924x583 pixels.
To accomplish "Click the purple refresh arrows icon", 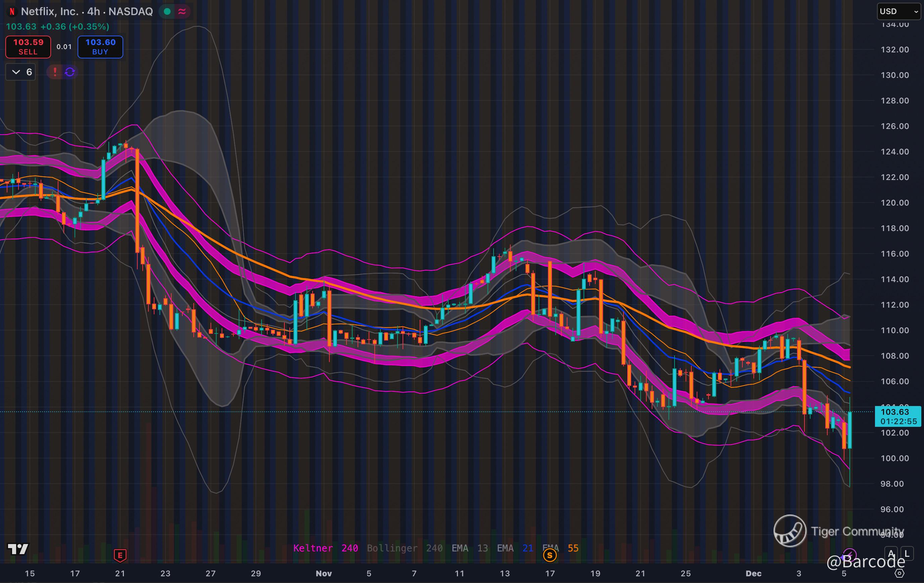I will pyautogui.click(x=70, y=72).
